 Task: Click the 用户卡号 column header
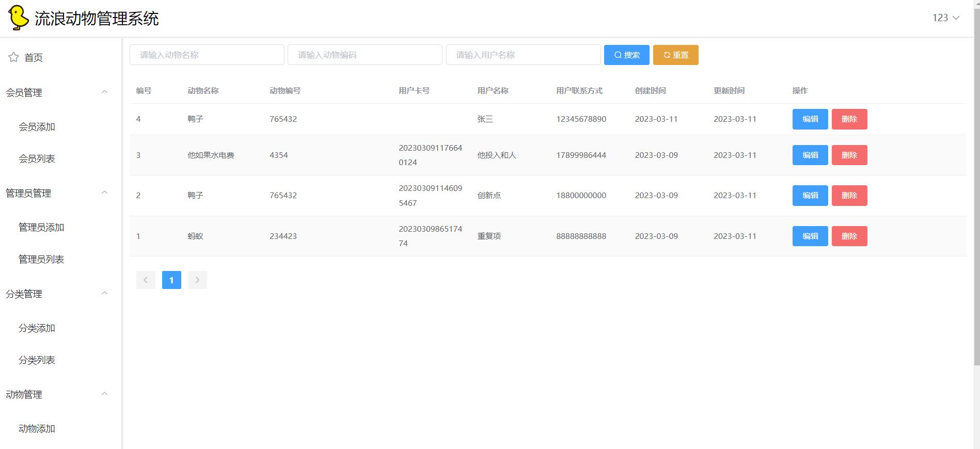(x=414, y=91)
